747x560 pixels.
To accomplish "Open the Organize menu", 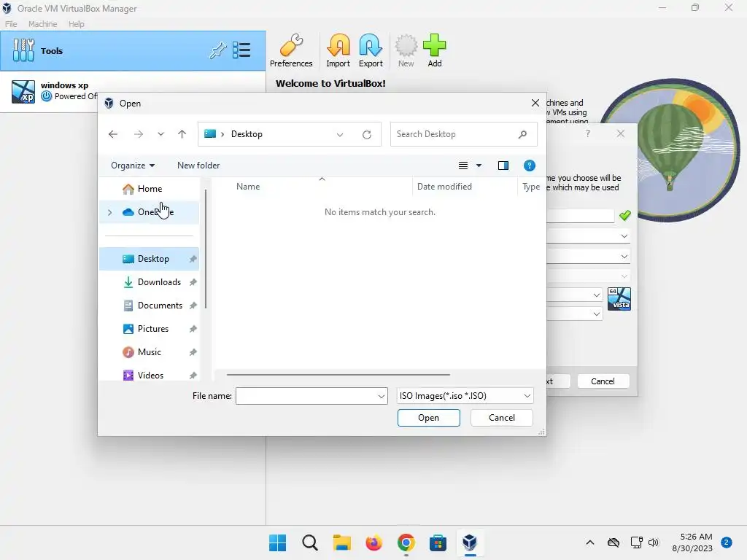I will pos(133,166).
